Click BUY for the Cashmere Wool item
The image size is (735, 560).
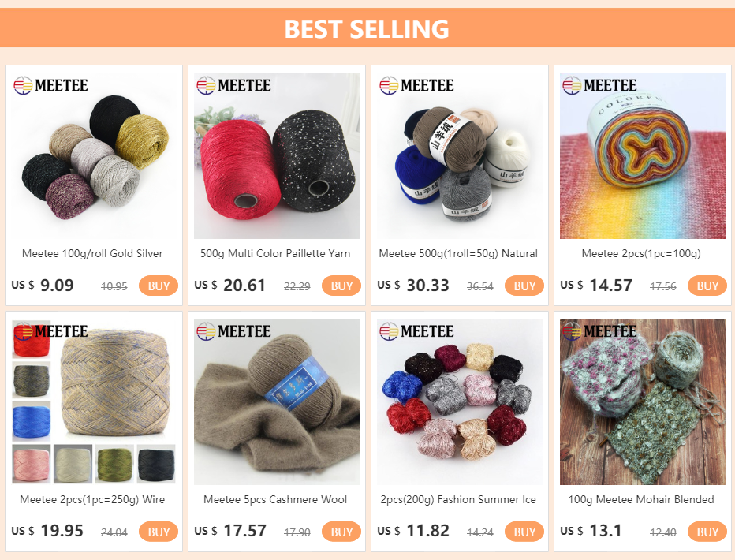(341, 532)
